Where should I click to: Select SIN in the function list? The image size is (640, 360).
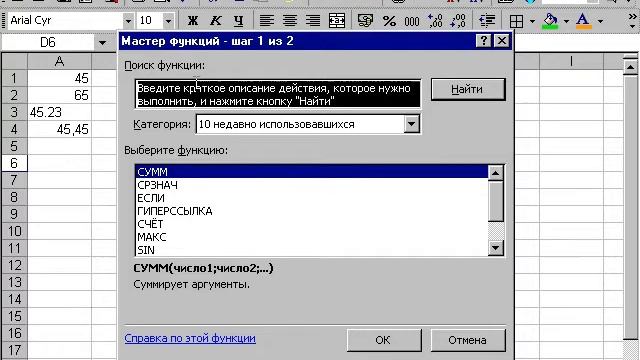pos(311,250)
